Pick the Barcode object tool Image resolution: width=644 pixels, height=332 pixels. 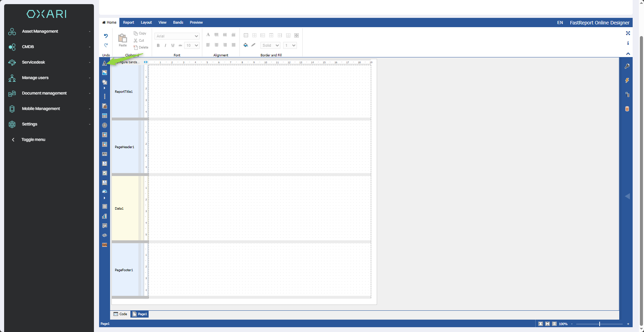(105, 154)
